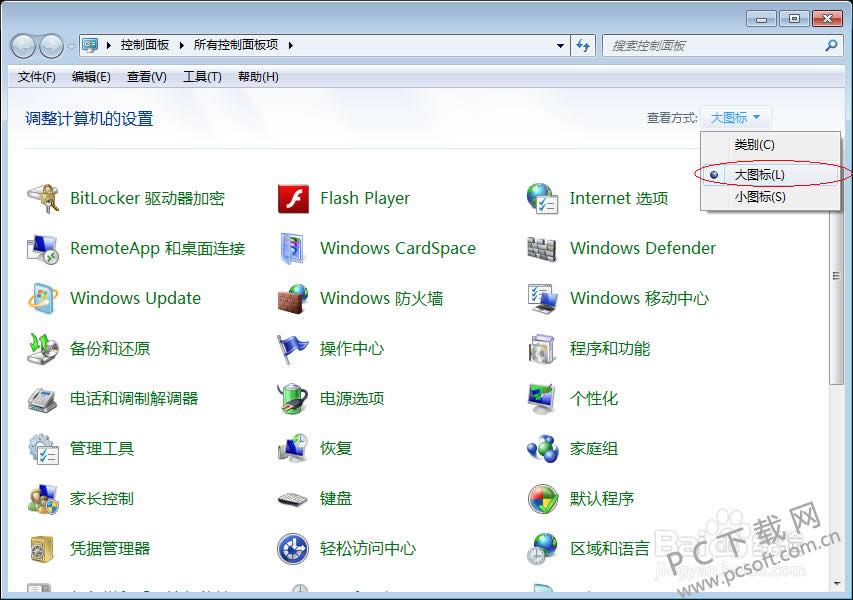Image resolution: width=853 pixels, height=600 pixels.
Task: Open Windows Defender
Action: point(642,248)
